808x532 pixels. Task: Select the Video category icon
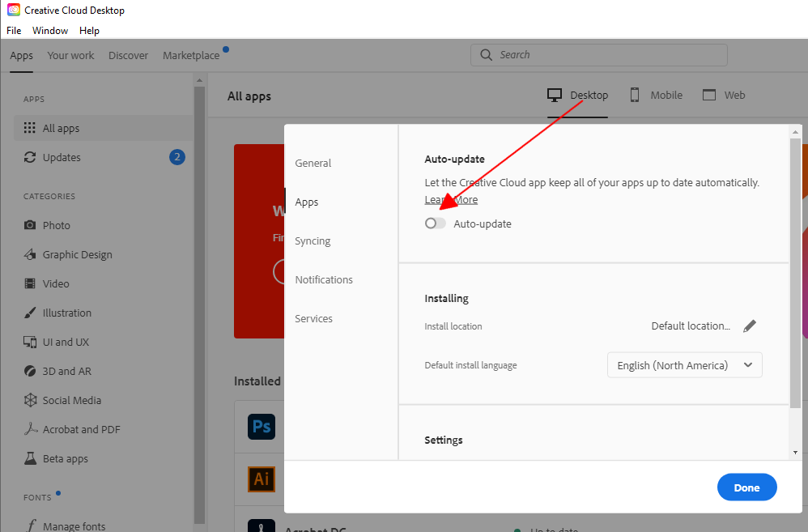[x=29, y=283]
